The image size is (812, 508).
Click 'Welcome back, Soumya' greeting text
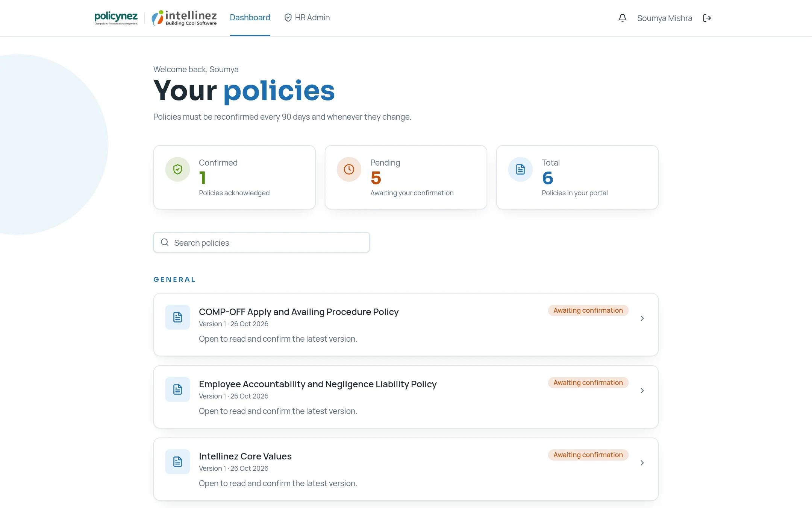(196, 70)
